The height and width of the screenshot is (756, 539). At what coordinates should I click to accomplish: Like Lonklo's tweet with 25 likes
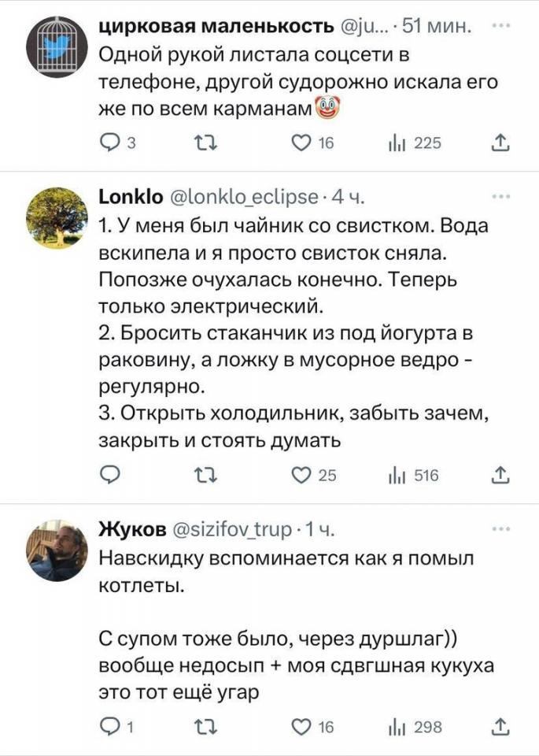pos(300,474)
